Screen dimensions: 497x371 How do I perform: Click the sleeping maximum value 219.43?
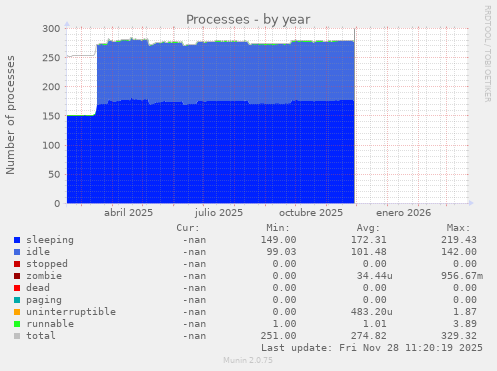[459, 240]
